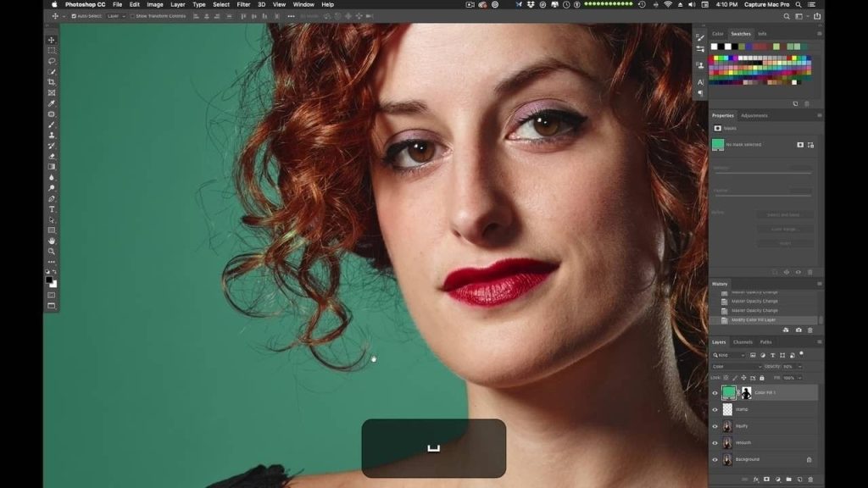Select the Eyedropper tool

pyautogui.click(x=52, y=103)
